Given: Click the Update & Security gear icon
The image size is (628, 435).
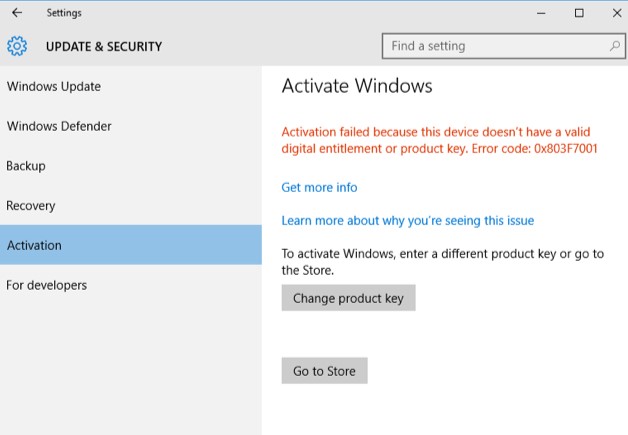Looking at the screenshot, I should 17,46.
